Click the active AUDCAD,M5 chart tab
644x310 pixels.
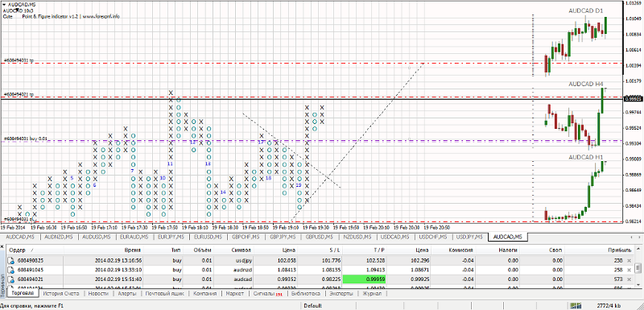pos(508,237)
